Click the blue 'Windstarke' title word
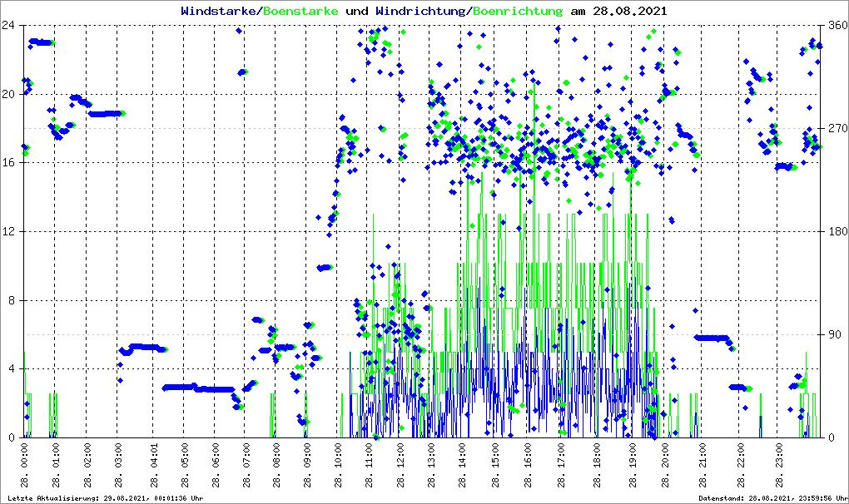 click(x=220, y=12)
